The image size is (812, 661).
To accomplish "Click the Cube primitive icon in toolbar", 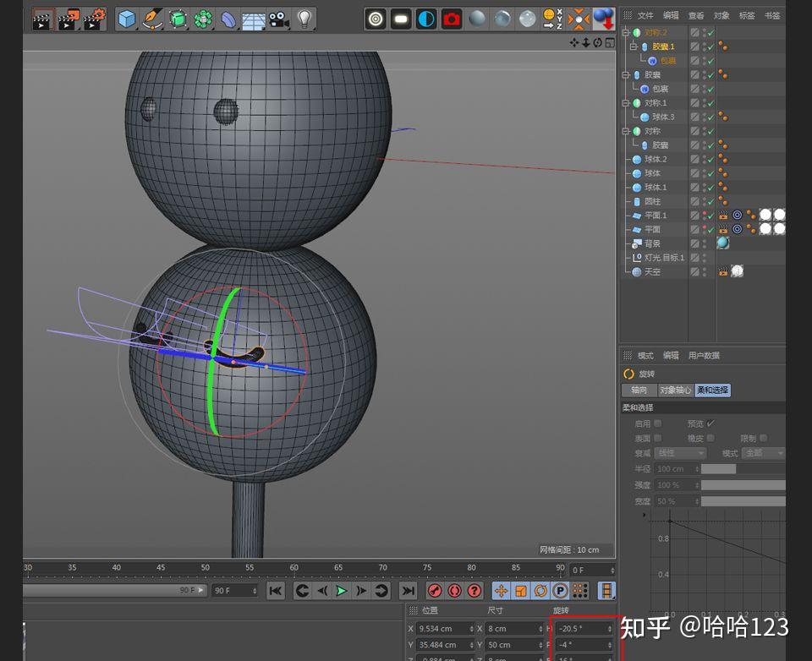I will 127,19.
